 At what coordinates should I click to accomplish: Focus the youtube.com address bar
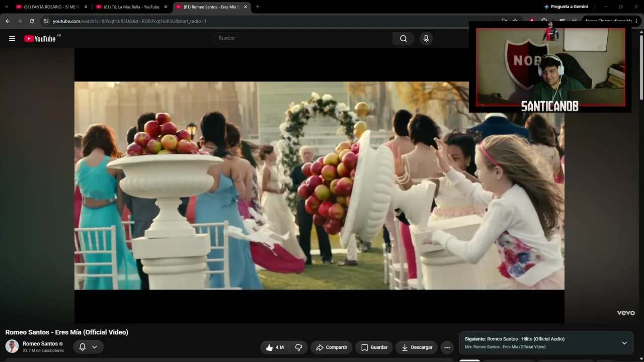pyautogui.click(x=272, y=21)
